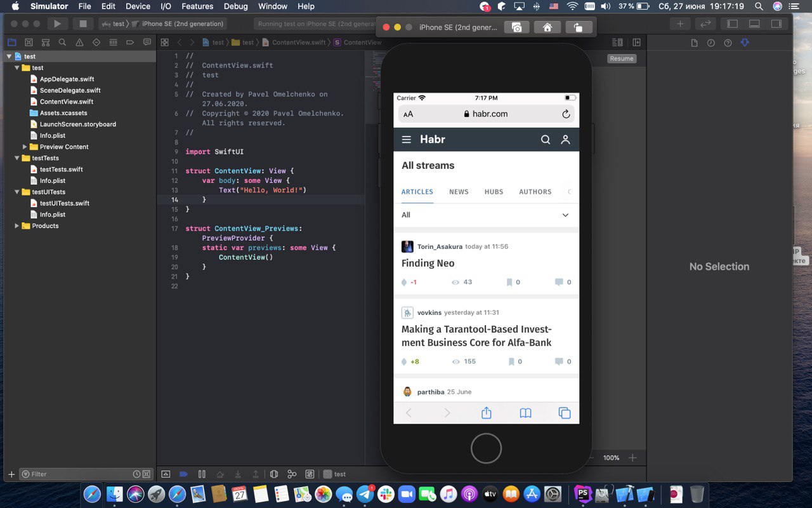Open the Debug menu
Image resolution: width=812 pixels, height=508 pixels.
(236, 6)
